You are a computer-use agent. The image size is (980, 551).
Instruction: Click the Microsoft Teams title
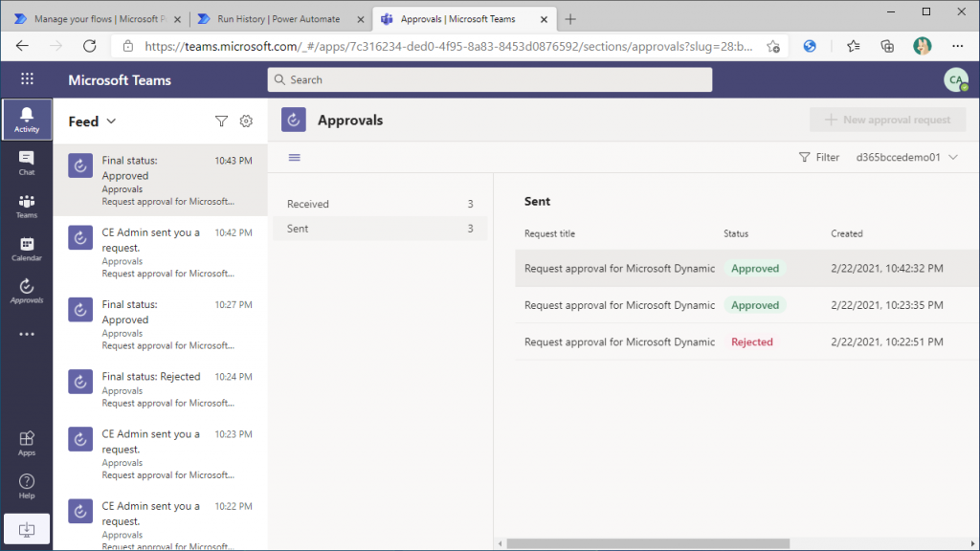click(x=120, y=80)
